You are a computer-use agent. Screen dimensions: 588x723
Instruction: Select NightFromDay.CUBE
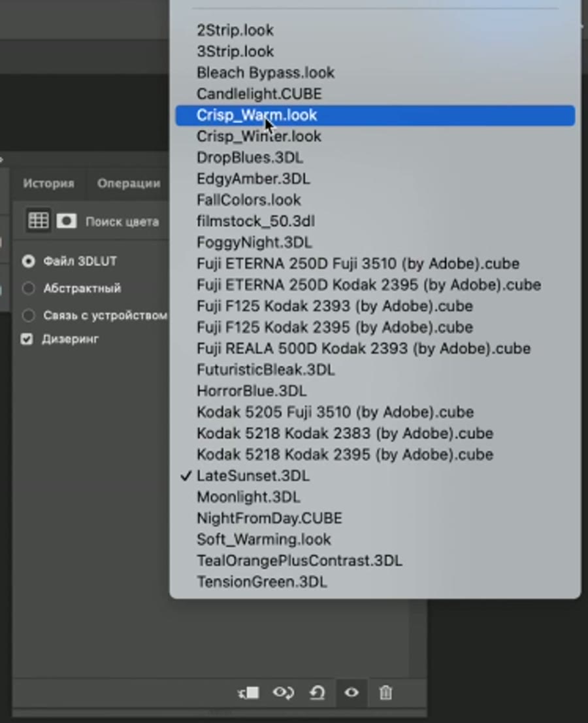pos(375,518)
